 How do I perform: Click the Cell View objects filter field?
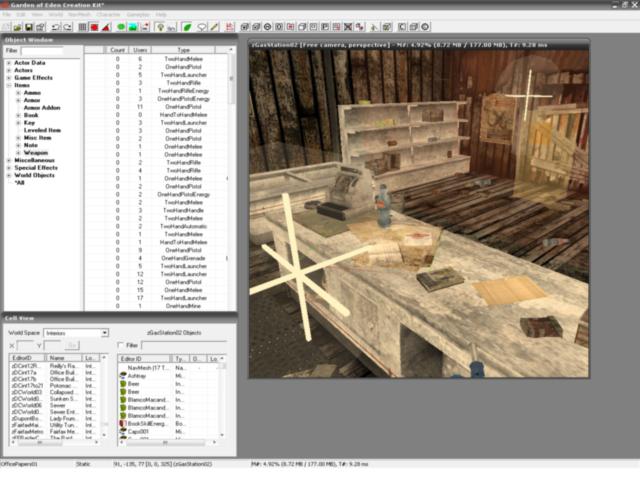(184, 345)
